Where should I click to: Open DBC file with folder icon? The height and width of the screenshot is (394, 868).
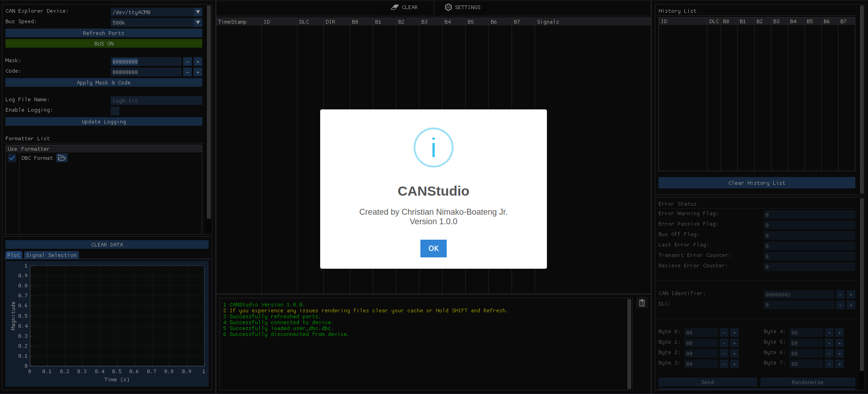[x=62, y=158]
